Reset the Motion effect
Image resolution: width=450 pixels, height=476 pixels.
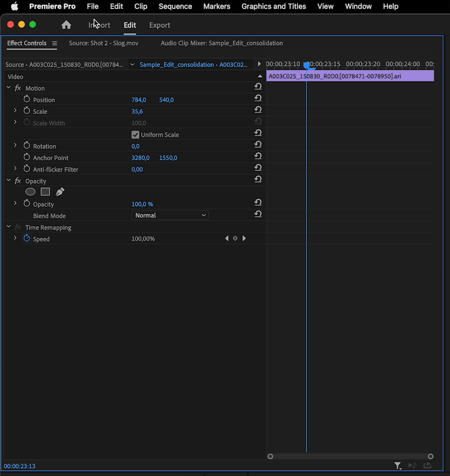(258, 86)
